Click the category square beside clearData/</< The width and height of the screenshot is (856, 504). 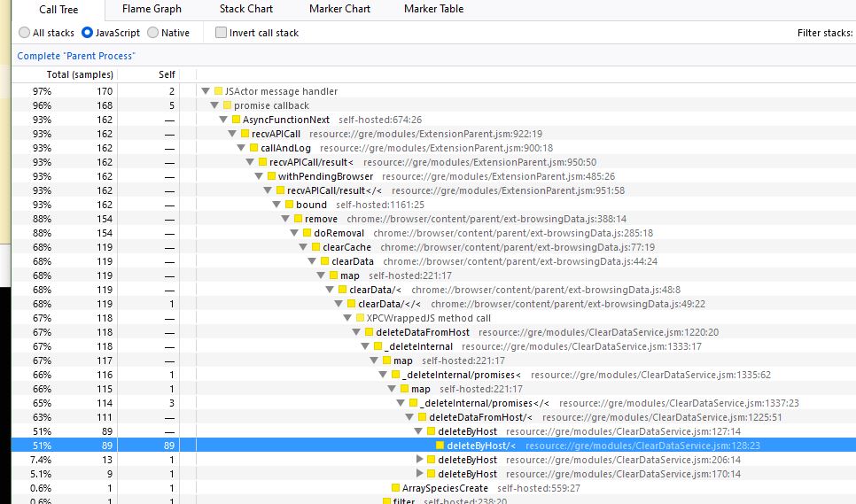pyautogui.click(x=352, y=304)
